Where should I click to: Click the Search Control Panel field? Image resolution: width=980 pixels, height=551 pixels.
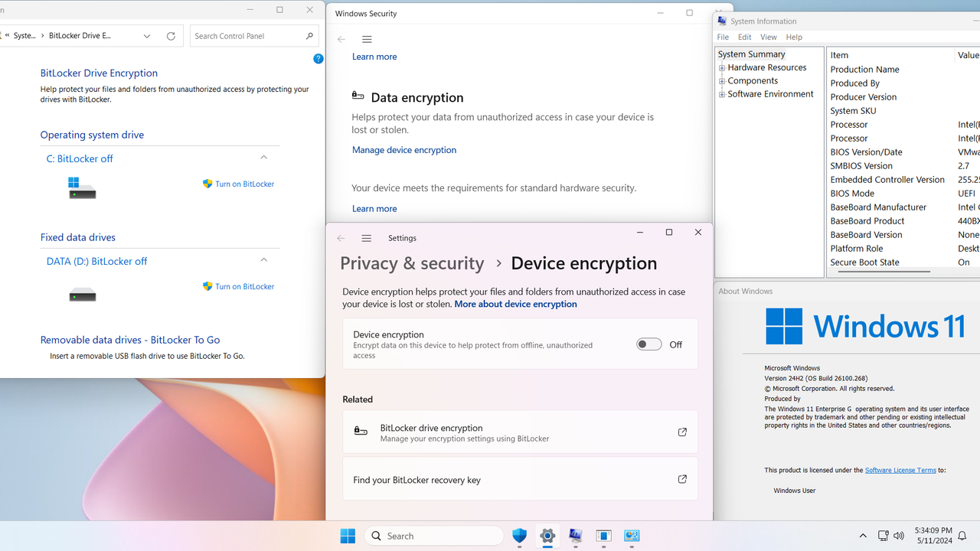(253, 36)
